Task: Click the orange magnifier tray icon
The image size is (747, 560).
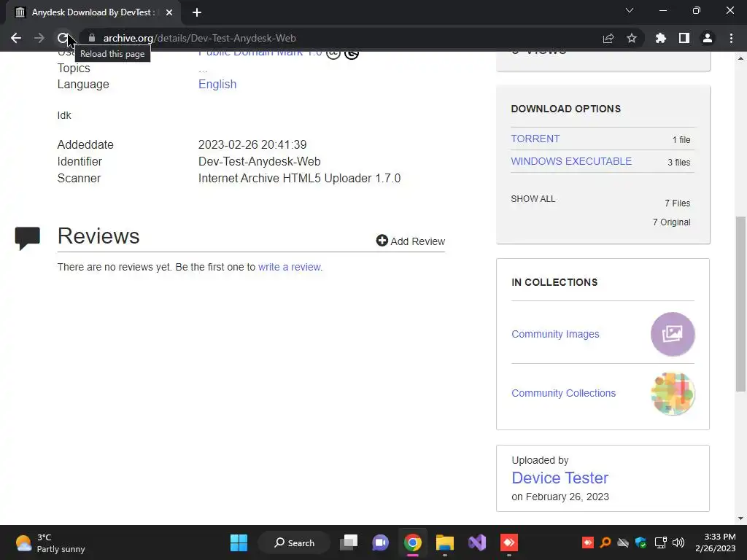Action: coord(605,542)
